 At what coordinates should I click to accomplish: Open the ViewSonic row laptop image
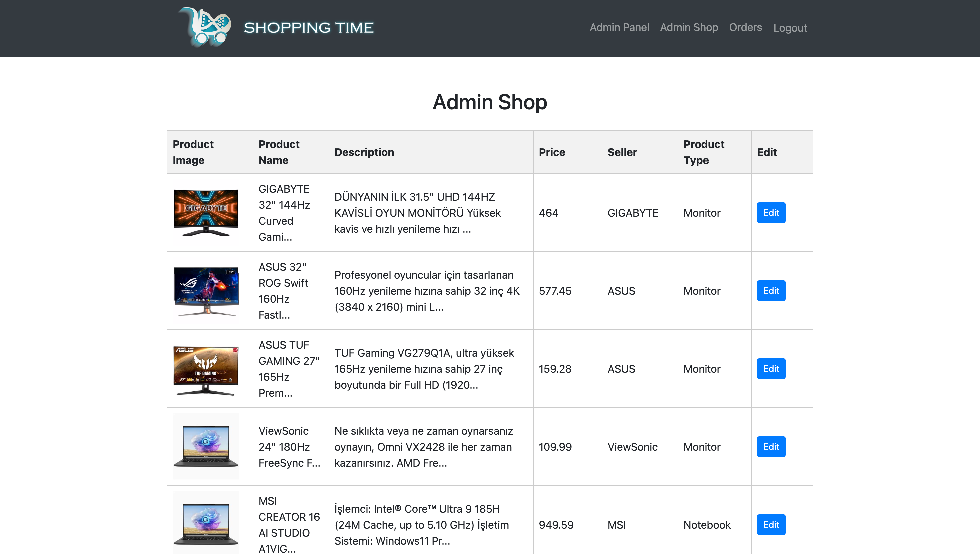click(x=206, y=447)
